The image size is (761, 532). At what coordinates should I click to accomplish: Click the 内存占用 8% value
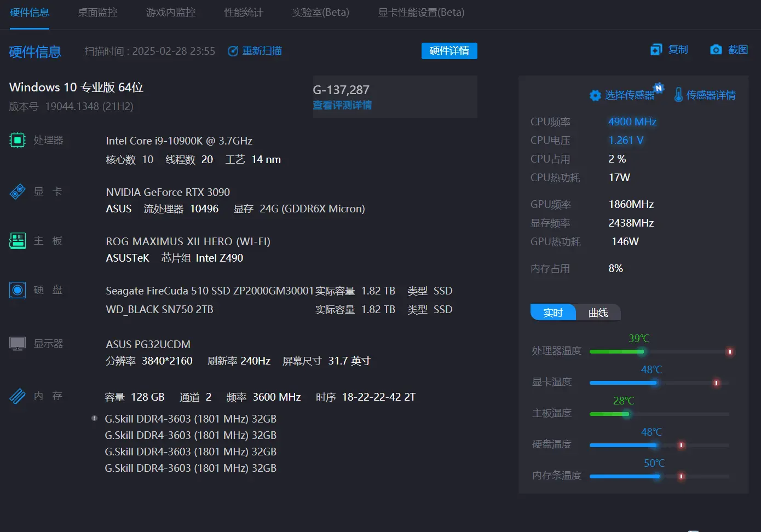click(616, 268)
